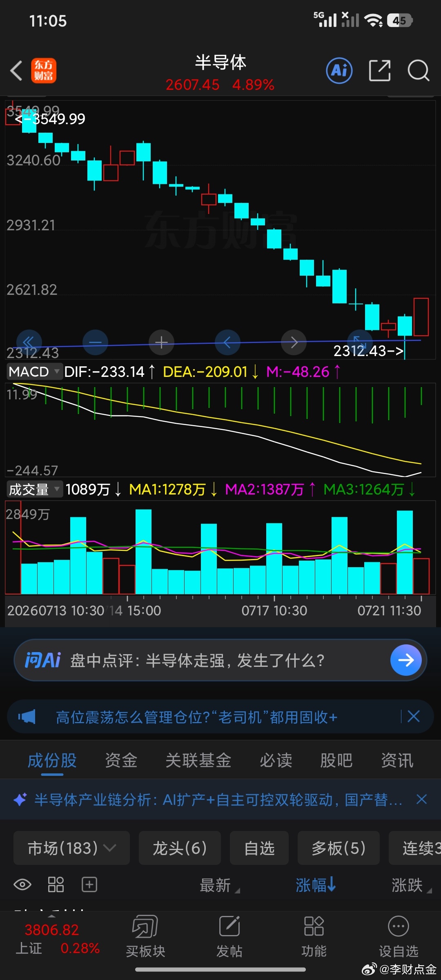Switch to 股吧 tab
This screenshot has width=441, height=980.
click(x=336, y=760)
